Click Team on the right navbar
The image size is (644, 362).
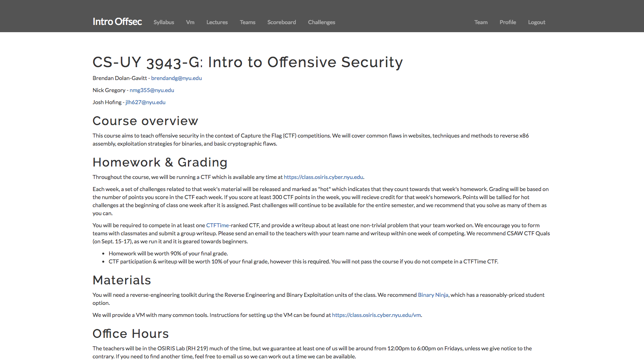click(x=481, y=23)
